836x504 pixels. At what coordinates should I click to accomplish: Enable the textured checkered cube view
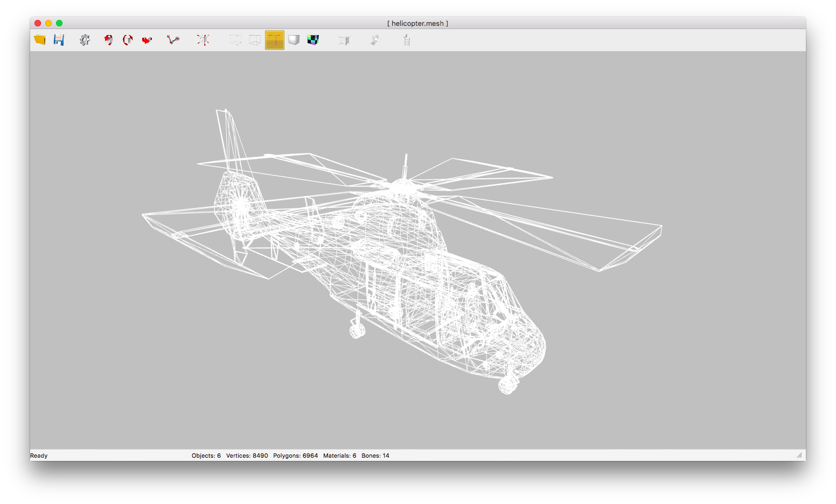pos(313,40)
